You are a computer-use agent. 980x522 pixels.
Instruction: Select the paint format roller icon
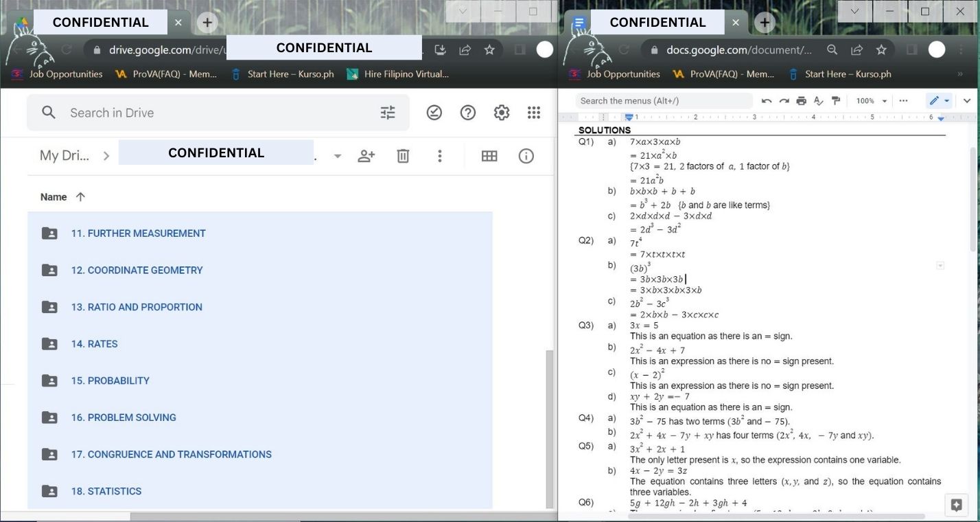(835, 101)
